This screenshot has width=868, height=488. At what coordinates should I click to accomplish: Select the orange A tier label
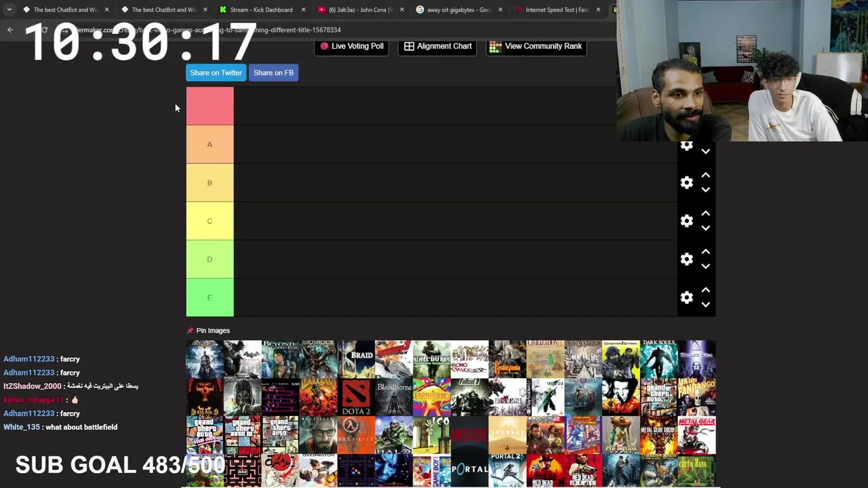click(x=210, y=144)
